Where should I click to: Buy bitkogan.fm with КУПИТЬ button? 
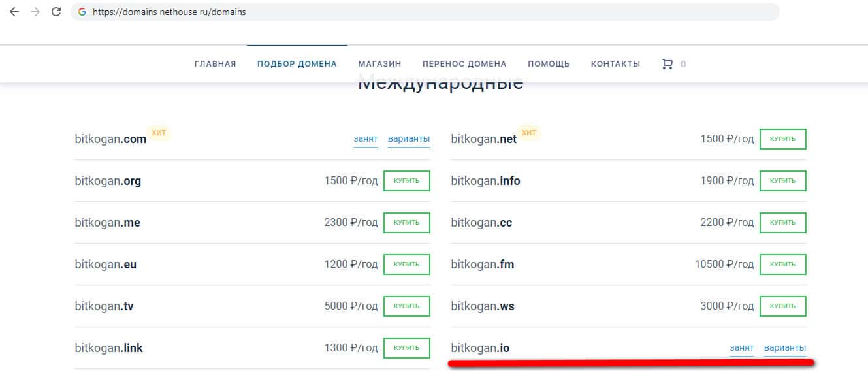click(x=783, y=265)
